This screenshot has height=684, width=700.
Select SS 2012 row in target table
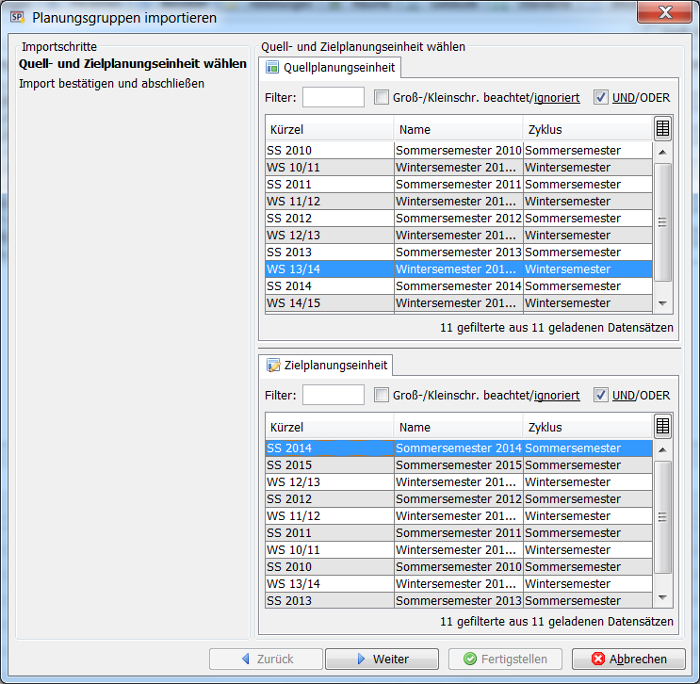459,499
